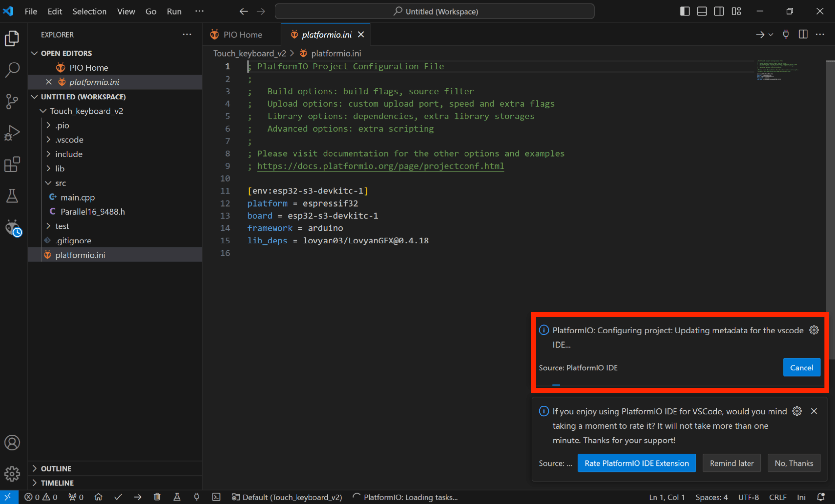Open the Source Control view
This screenshot has width=835, height=504.
click(12, 101)
